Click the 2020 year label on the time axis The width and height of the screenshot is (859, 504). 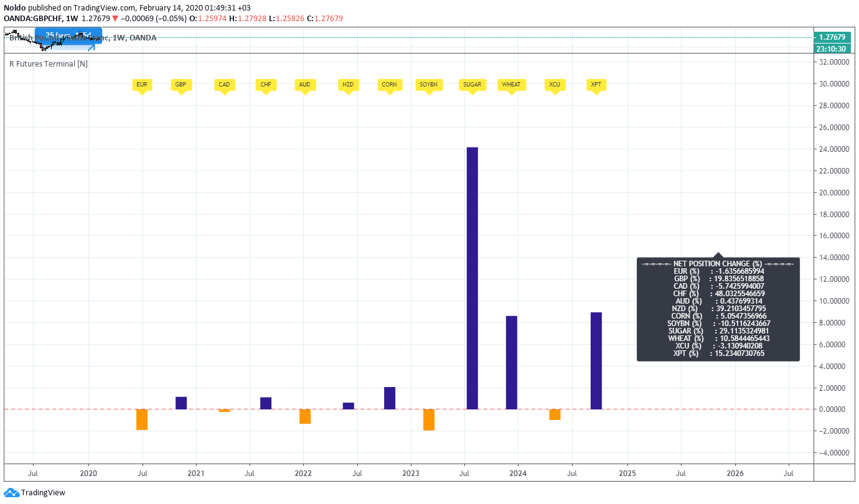point(88,474)
